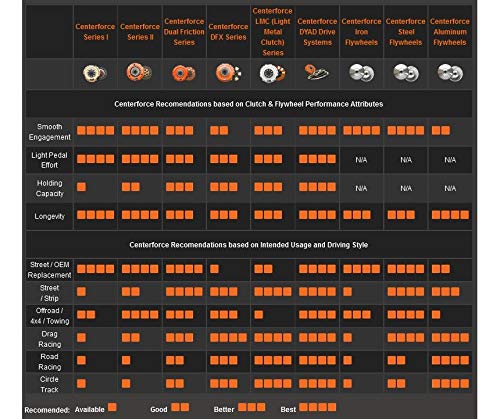Click the "Centerforce Dual Friction Series" header

click(x=184, y=32)
